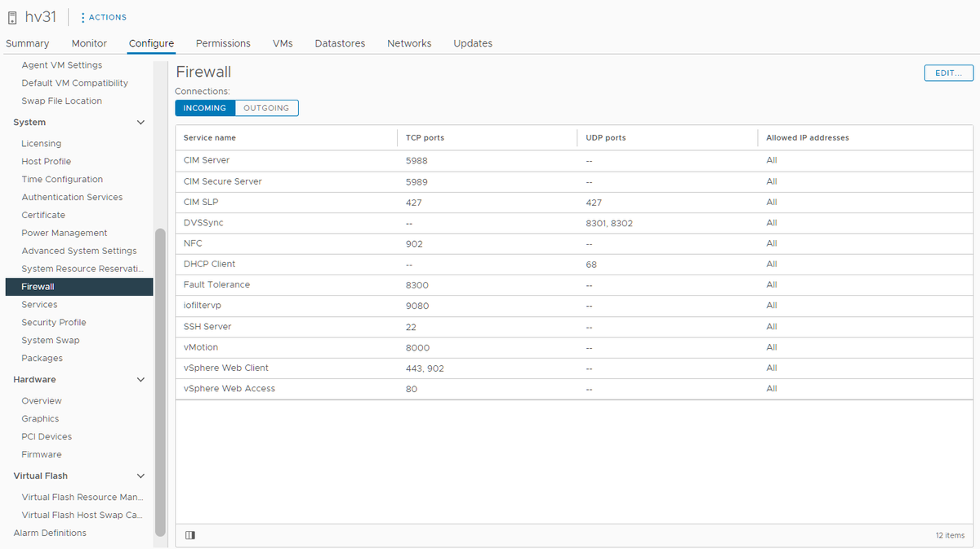Open Agent VM Settings
The width and height of the screenshot is (980, 549).
pyautogui.click(x=62, y=65)
